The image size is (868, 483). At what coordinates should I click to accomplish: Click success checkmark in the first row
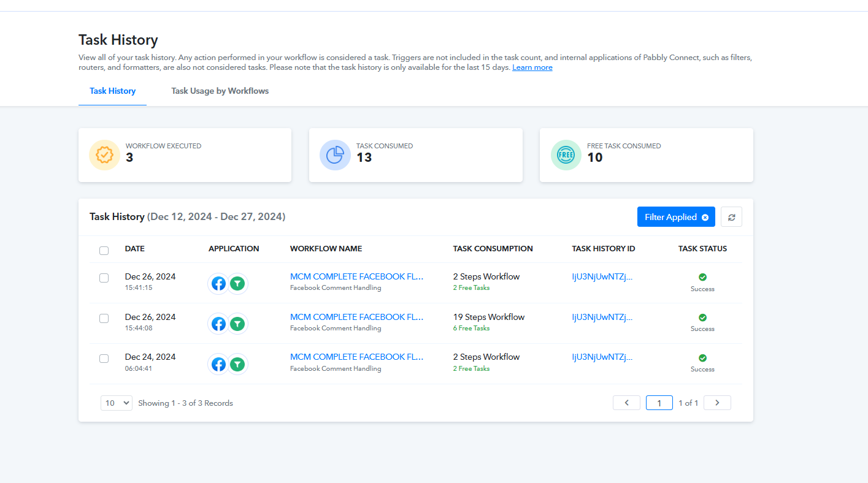702,277
